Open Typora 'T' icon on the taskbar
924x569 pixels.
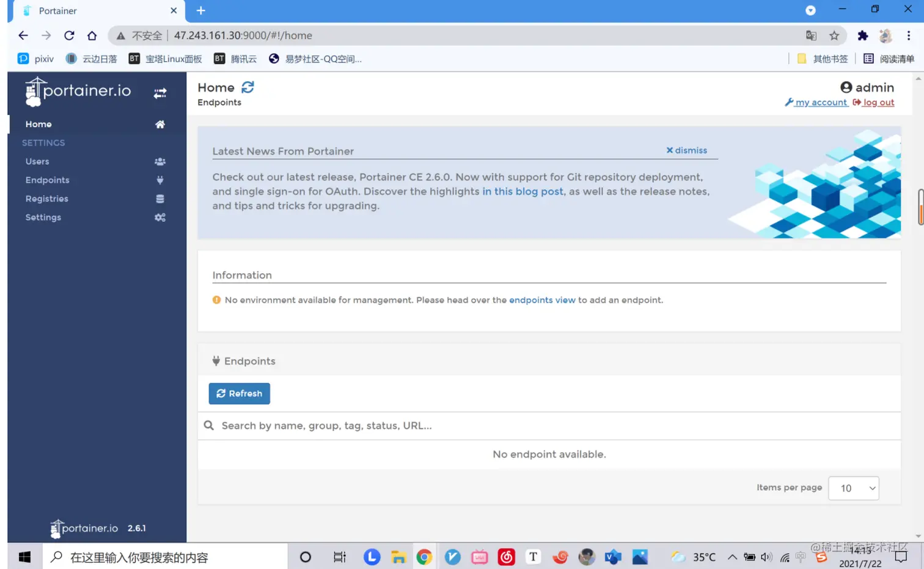coord(533,557)
